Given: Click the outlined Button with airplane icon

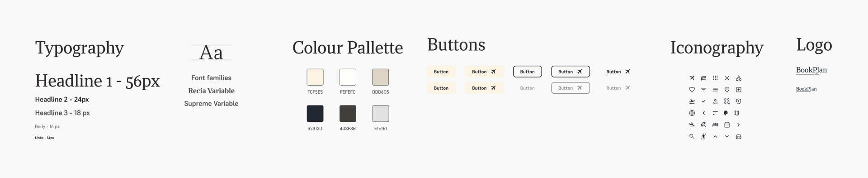Looking at the screenshot, I should click(x=571, y=72).
